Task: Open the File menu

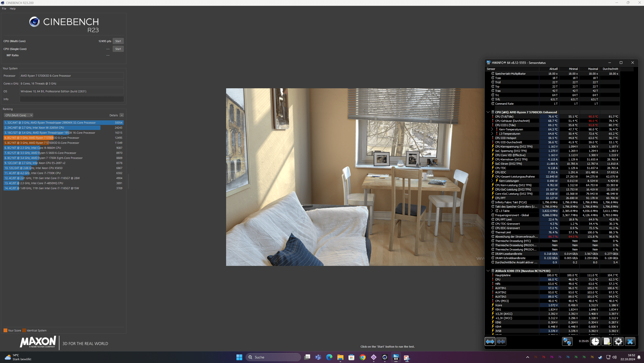Action: [4, 9]
